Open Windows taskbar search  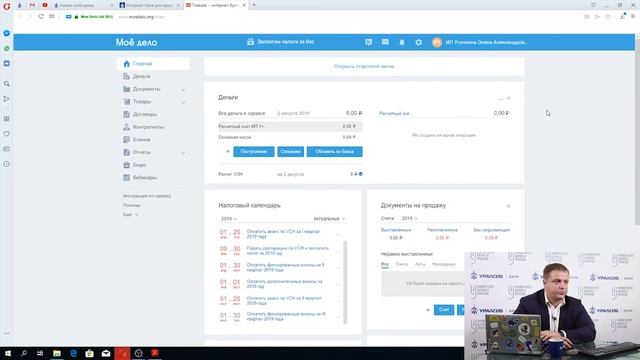tap(24, 353)
